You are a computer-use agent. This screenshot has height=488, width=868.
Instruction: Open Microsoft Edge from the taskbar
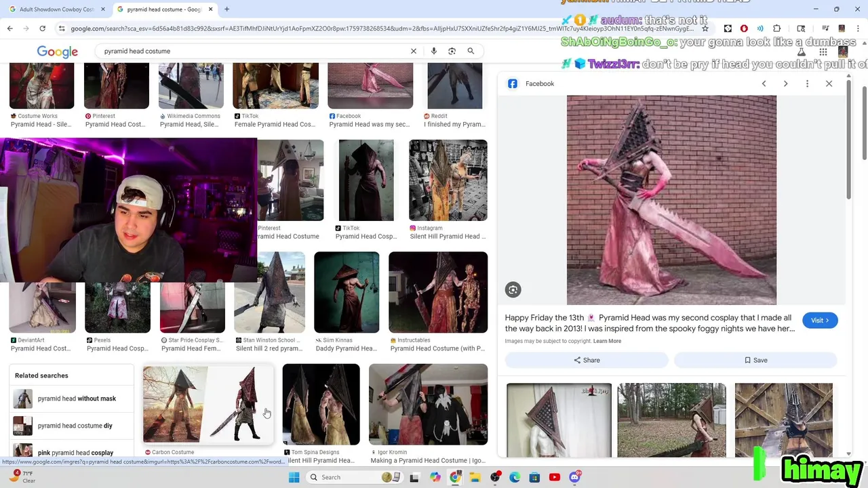(515, 477)
